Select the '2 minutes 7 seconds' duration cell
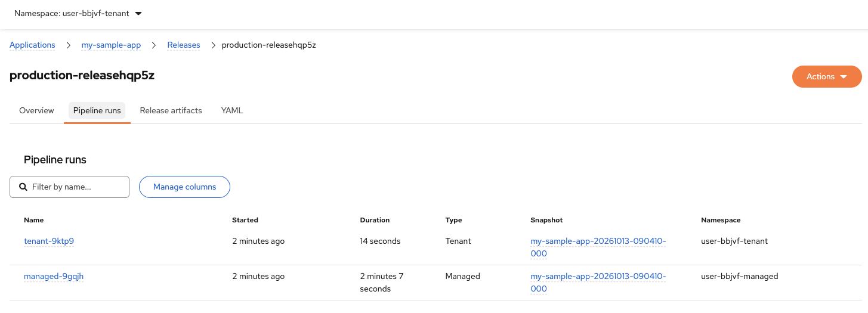The image size is (868, 313). 382,283
